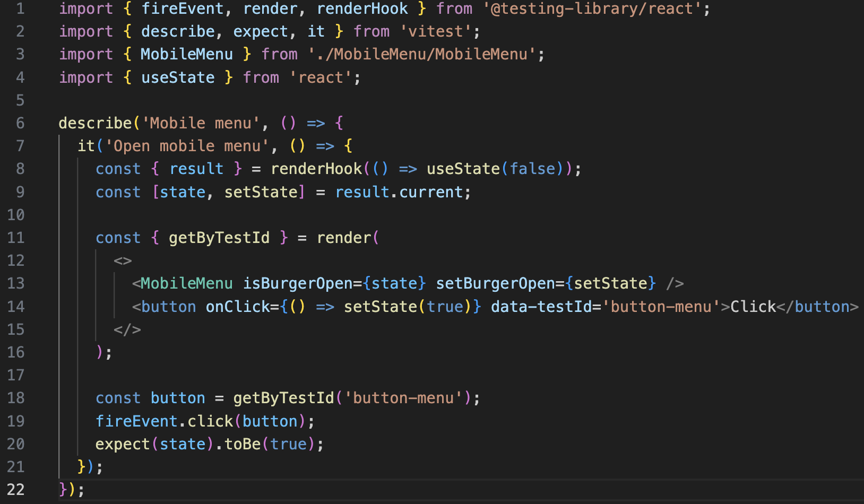The image size is (864, 504).
Task: Click 'setState(true)' in the onClick handler
Action: pyautogui.click(x=408, y=307)
